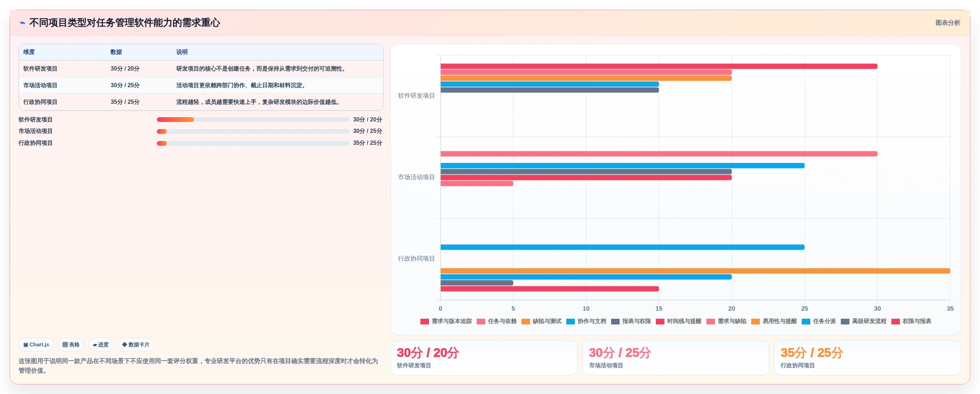Click the 市场活动项目 progress bar

tap(253, 131)
